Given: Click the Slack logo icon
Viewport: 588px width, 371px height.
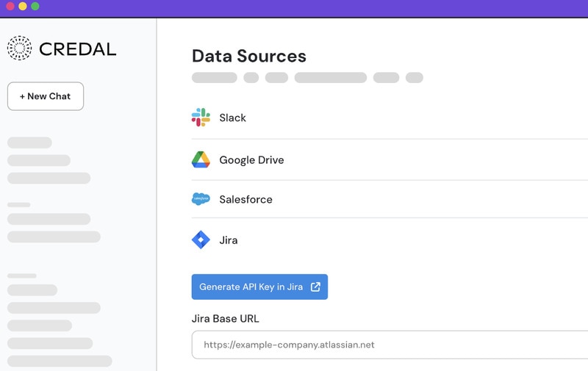Looking at the screenshot, I should coord(201,118).
